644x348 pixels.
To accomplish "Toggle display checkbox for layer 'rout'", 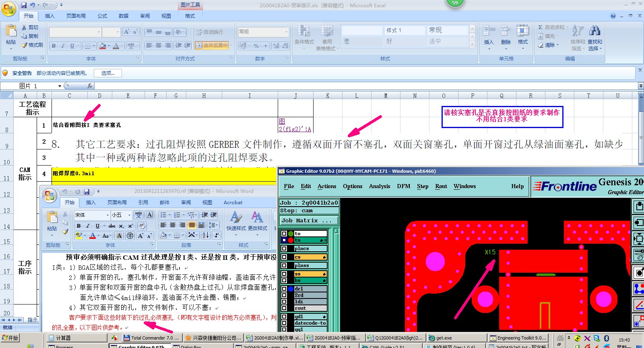I will click(x=284, y=308).
